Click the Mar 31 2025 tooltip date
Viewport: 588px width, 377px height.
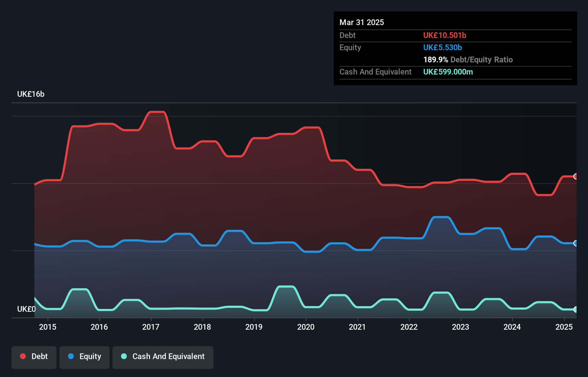tap(362, 22)
